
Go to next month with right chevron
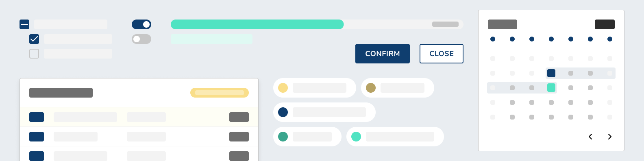pyautogui.click(x=610, y=137)
